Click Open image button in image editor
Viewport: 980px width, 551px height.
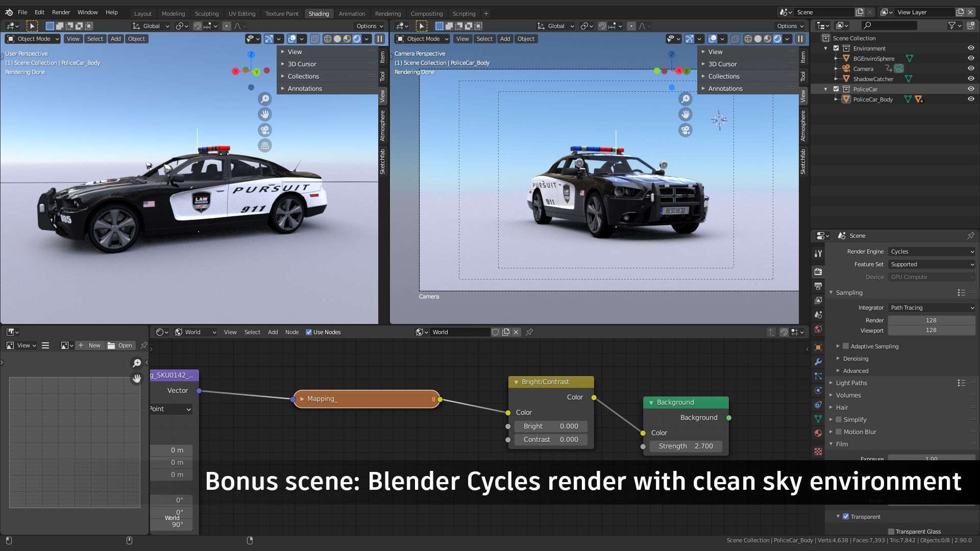(x=120, y=345)
